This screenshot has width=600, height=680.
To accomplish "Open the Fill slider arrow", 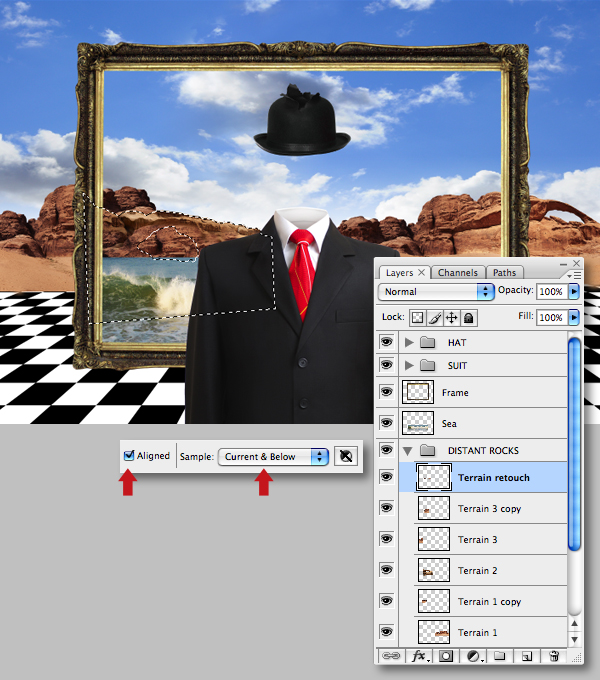I will (574, 317).
